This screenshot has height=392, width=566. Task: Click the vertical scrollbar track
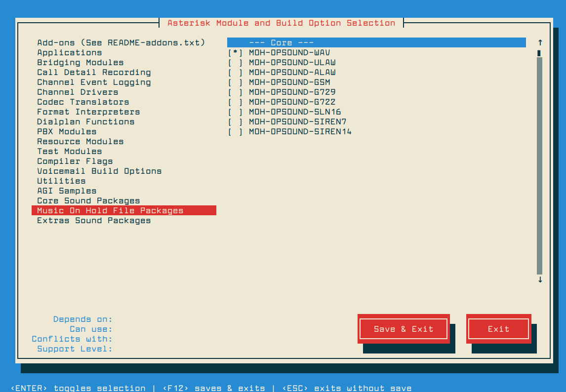point(540,163)
